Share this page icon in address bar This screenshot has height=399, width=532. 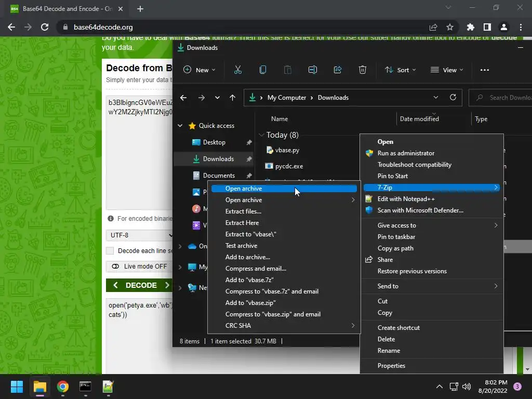click(433, 27)
